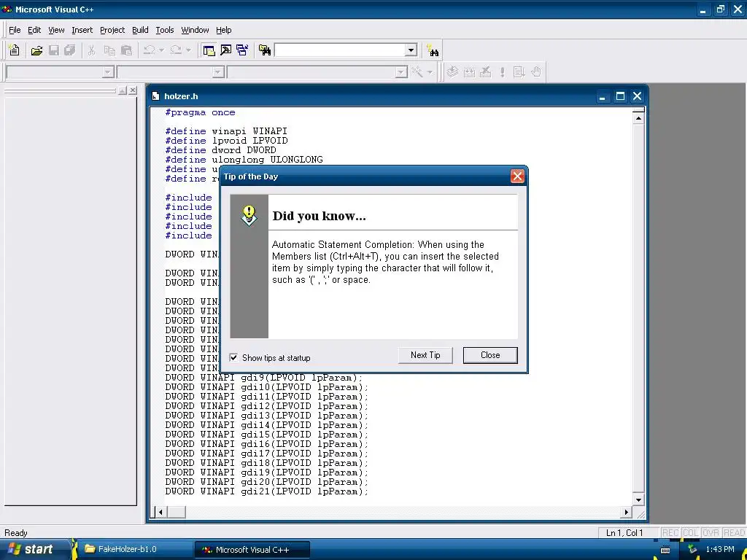Viewport: 747px width, 560px height.
Task: Click the COL indicator in status bar
Action: click(x=690, y=533)
